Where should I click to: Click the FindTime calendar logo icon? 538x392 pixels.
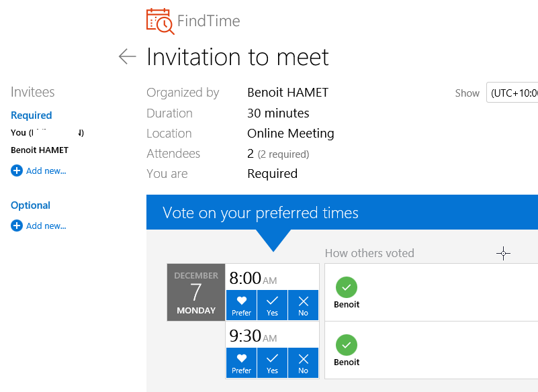[x=160, y=21]
